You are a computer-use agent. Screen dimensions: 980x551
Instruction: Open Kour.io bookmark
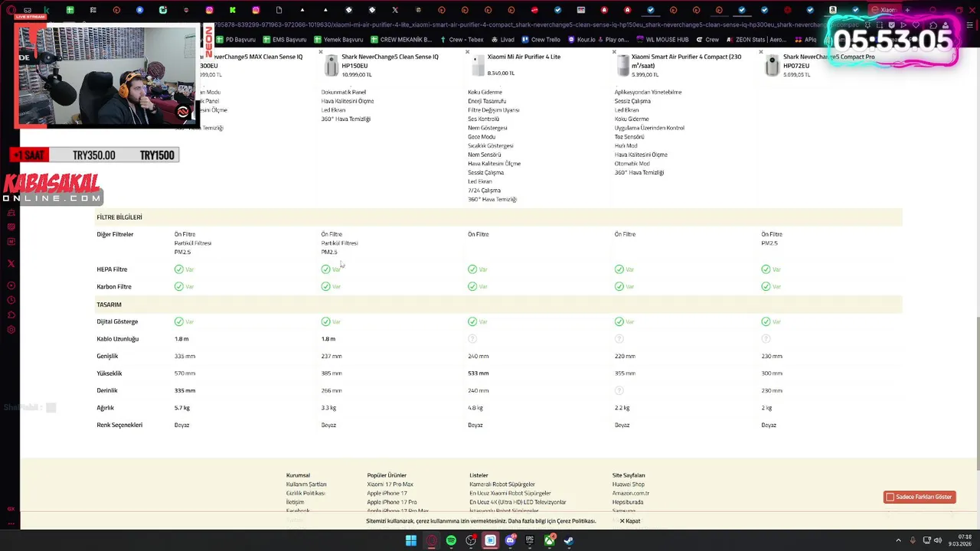coord(580,40)
